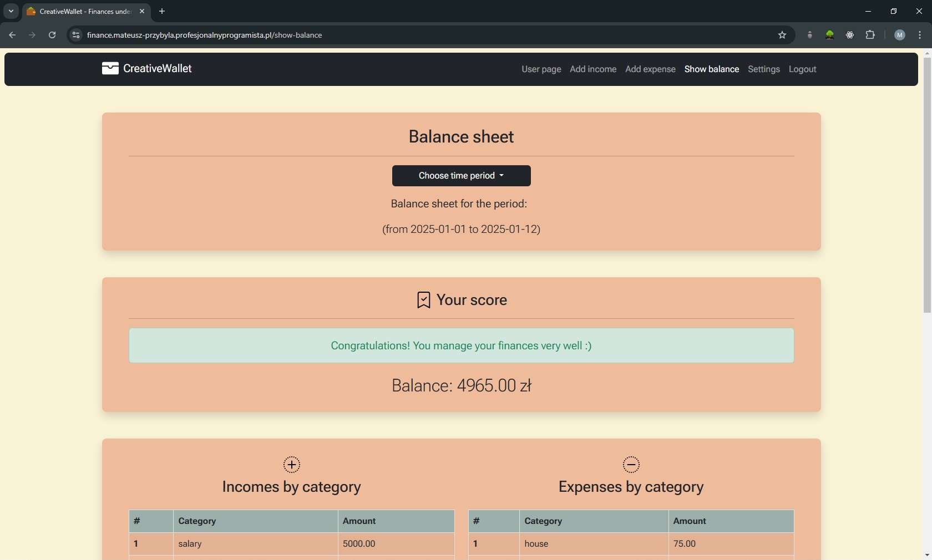This screenshot has width=932, height=560.
Task: Bookmark this page with the star icon
Action: [782, 35]
